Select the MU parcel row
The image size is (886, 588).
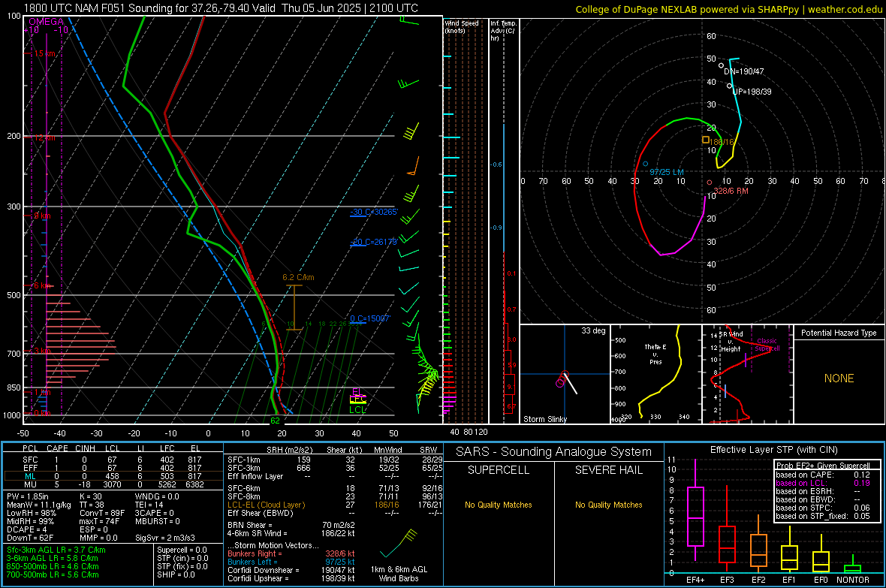(112, 484)
